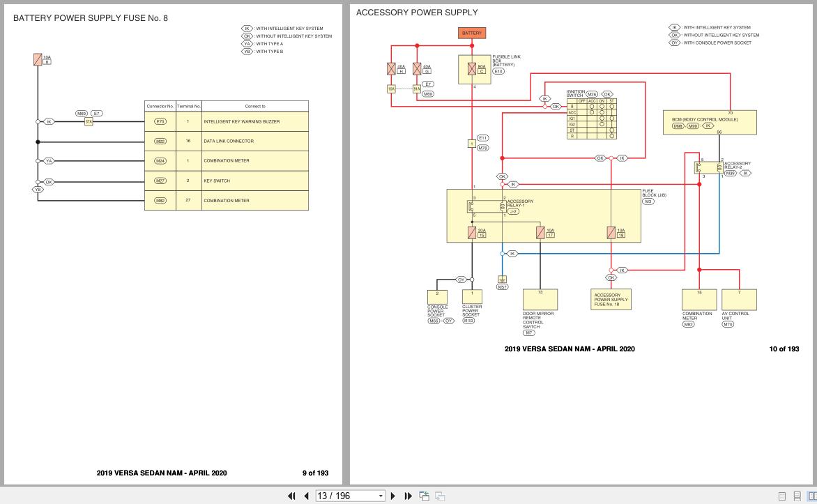Click the 'BATTERY POWER SUPPLY FUSE No. 8' heading
Screen dimensions: 817x504
(91, 18)
